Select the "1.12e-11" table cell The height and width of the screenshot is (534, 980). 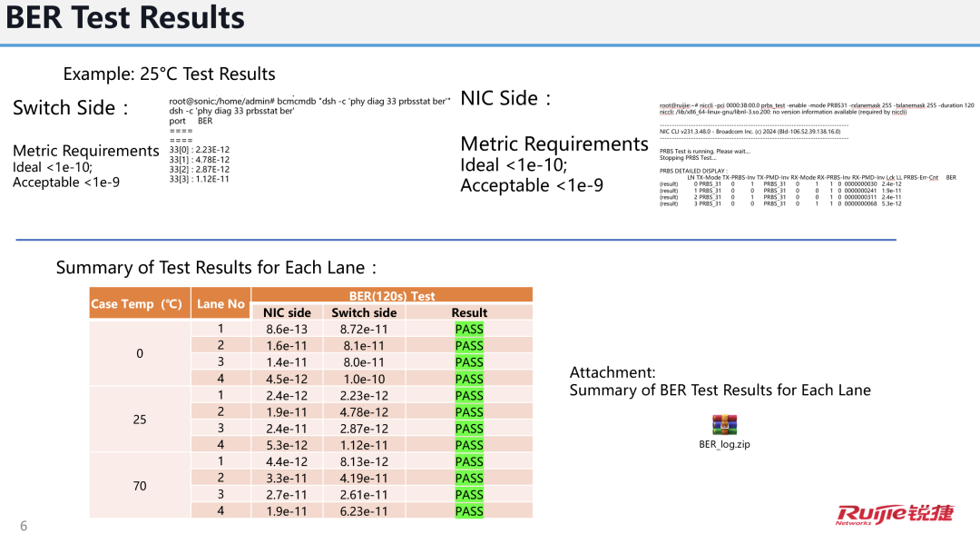point(365,445)
